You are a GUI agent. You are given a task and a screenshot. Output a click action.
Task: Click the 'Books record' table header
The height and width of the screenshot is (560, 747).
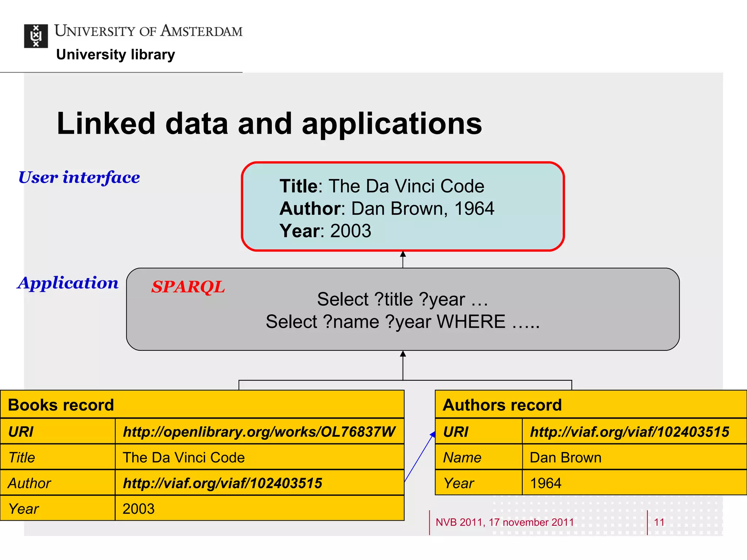click(202, 404)
